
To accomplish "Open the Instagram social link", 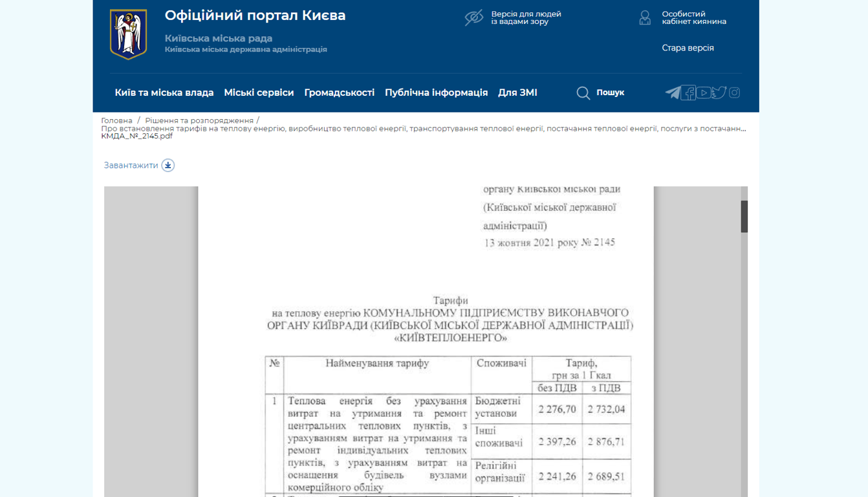I will [735, 93].
